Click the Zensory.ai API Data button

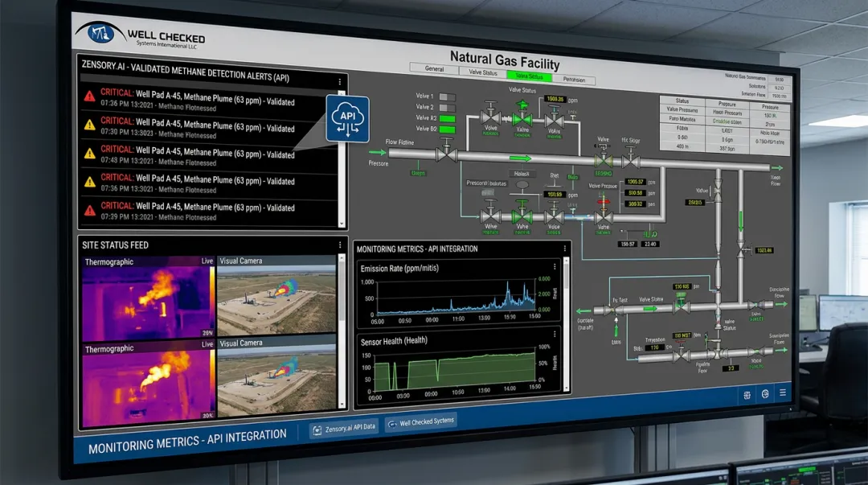pyautogui.click(x=344, y=427)
